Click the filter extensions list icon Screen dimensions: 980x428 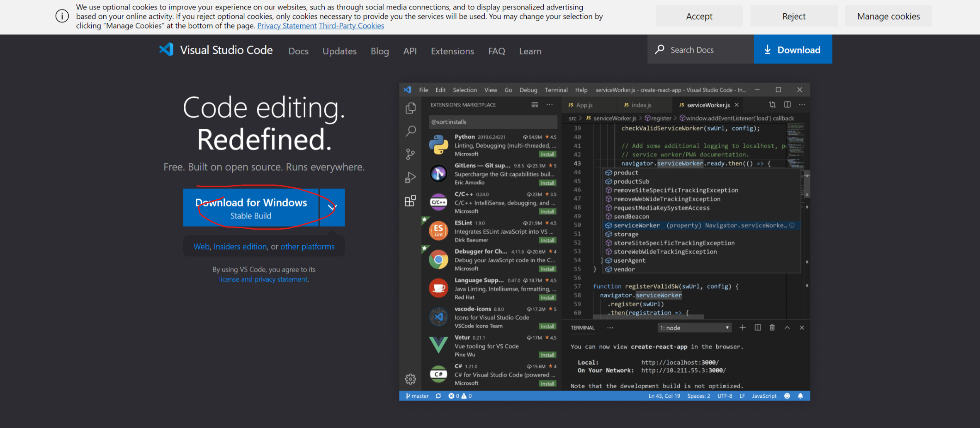pos(535,105)
